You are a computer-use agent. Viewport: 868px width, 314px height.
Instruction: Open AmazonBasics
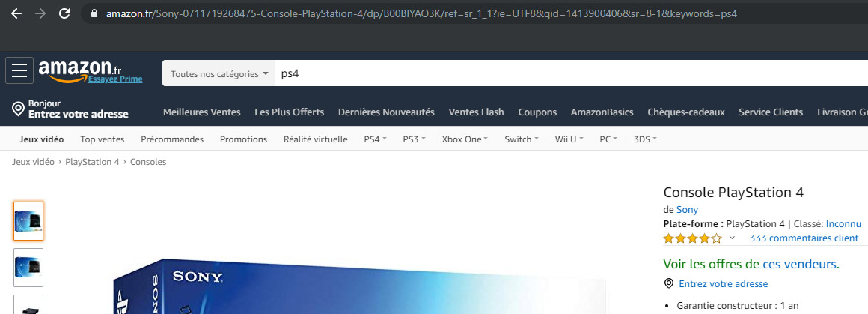pyautogui.click(x=602, y=112)
